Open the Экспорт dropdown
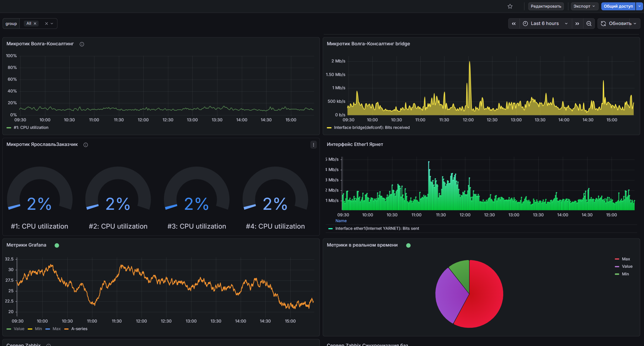The width and height of the screenshot is (644, 346). pos(584,6)
